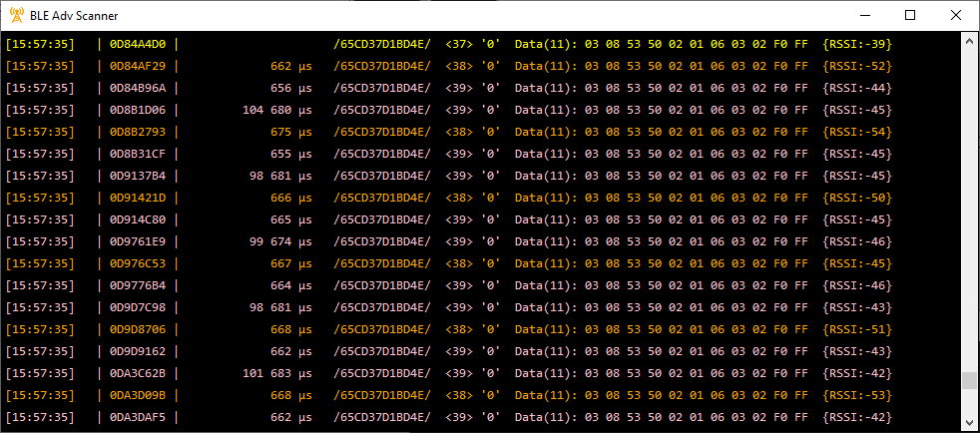Click the 675 µs interval value

click(x=291, y=132)
